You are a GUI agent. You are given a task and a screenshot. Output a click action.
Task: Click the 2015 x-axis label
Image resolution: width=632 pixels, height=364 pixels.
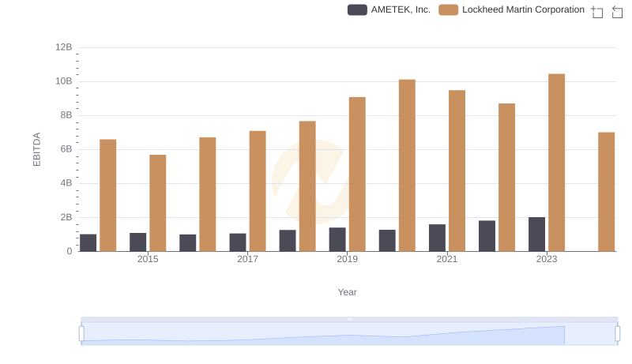point(148,259)
